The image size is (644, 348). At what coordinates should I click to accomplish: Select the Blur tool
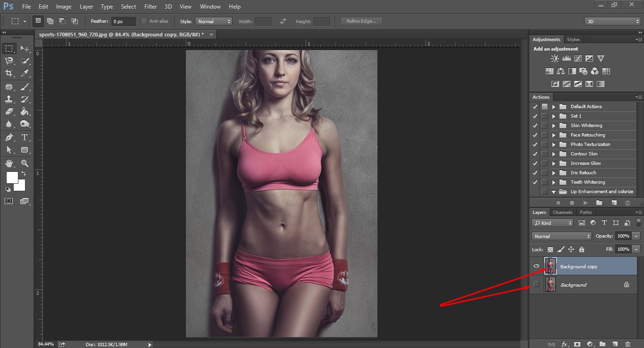pos(9,124)
